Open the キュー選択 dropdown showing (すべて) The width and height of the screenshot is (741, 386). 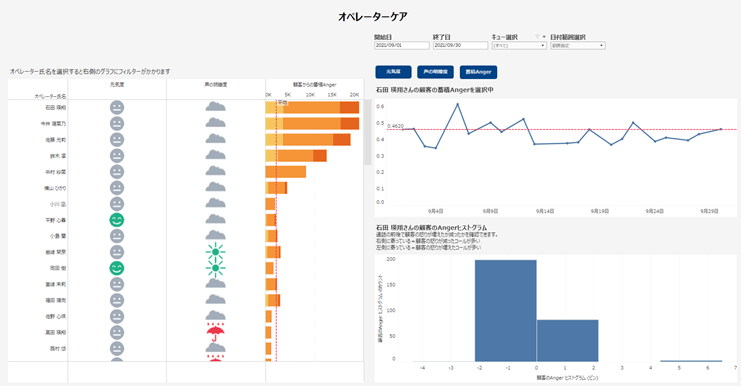coord(519,46)
